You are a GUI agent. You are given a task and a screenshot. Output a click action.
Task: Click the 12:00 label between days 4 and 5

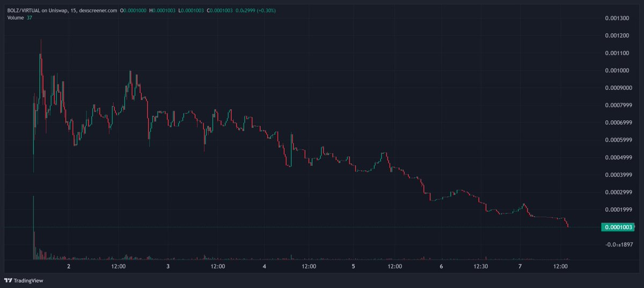pyautogui.click(x=309, y=267)
